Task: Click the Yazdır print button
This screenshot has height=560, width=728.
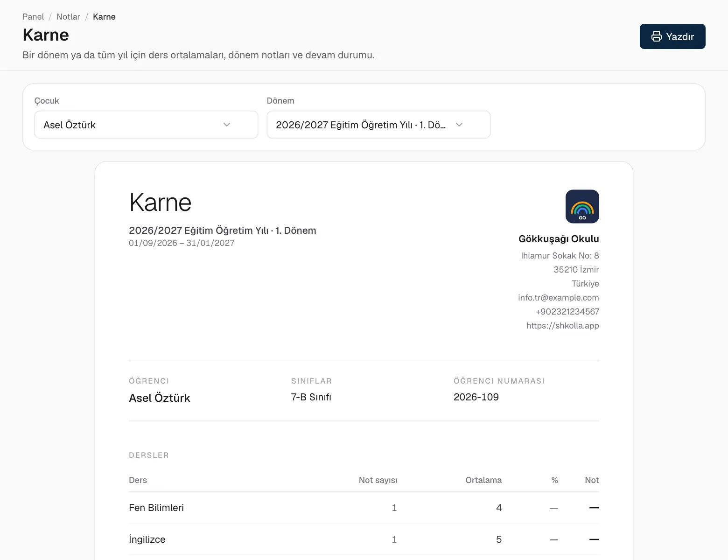Action: [x=672, y=36]
